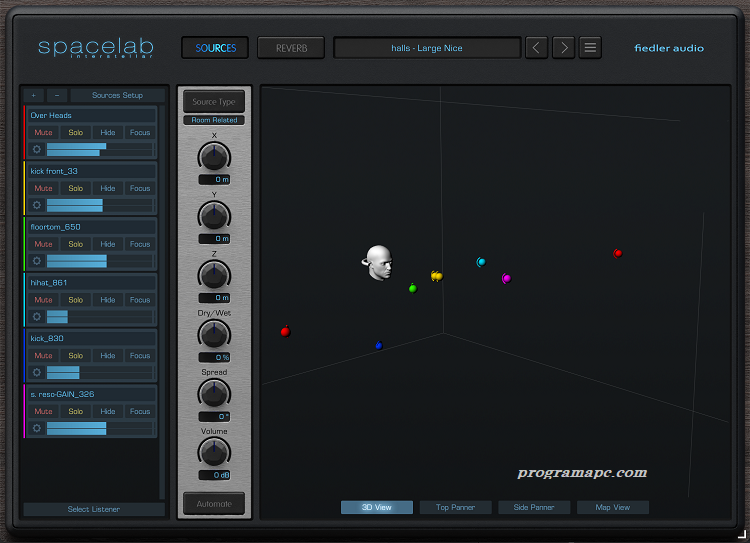Hide the hihat_861 source
The height and width of the screenshot is (543, 750).
108,300
